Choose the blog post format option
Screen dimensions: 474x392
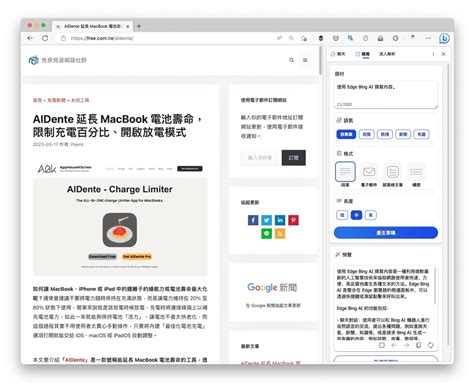tap(393, 174)
